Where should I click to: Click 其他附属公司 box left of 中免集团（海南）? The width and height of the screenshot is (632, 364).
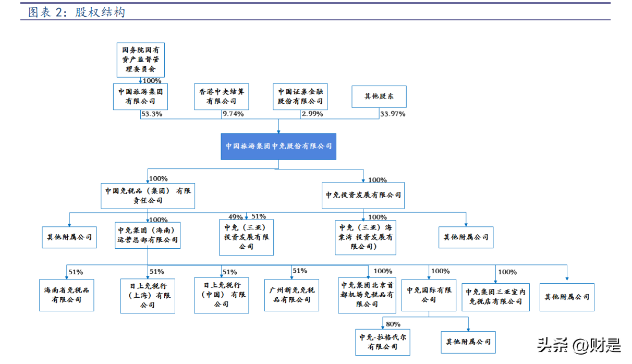coord(69,237)
